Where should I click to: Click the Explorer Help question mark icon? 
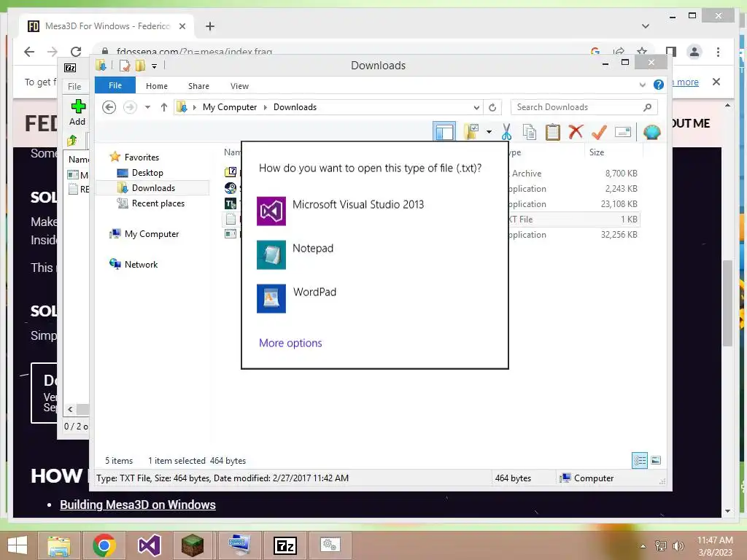tap(659, 85)
